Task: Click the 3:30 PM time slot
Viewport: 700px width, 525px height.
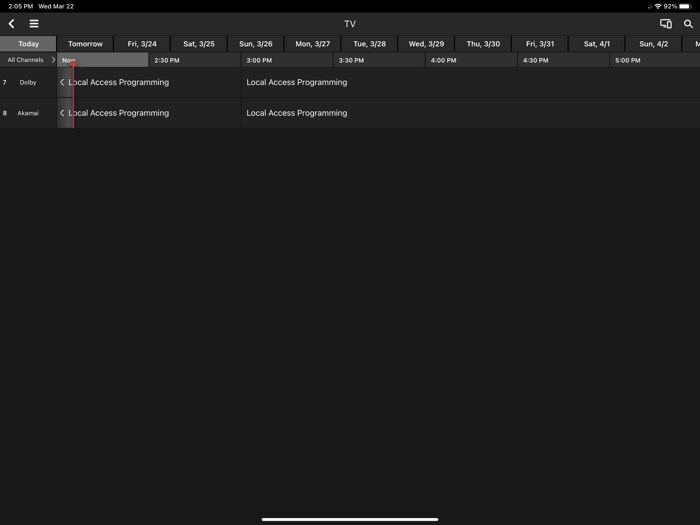Action: (x=379, y=60)
